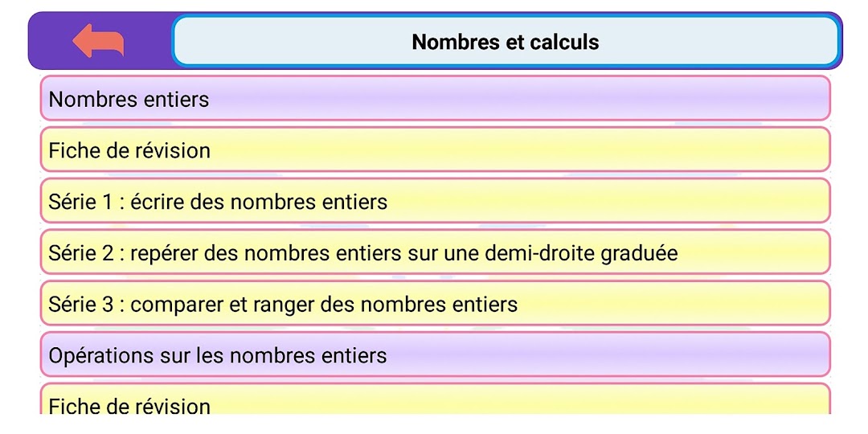Open Série 1 : écrire des nombres entiers
The height and width of the screenshot is (434, 868).
coord(435,201)
